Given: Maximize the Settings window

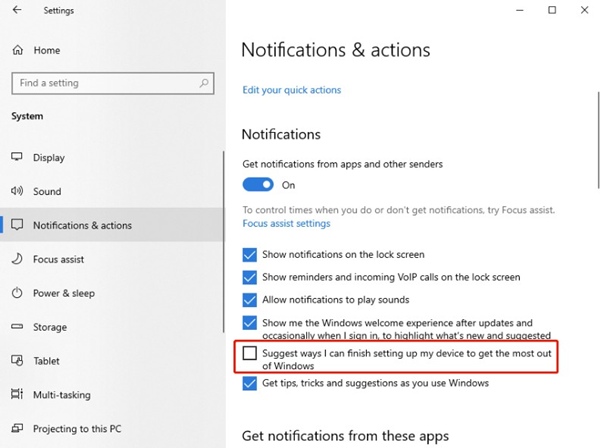Looking at the screenshot, I should coord(552,10).
